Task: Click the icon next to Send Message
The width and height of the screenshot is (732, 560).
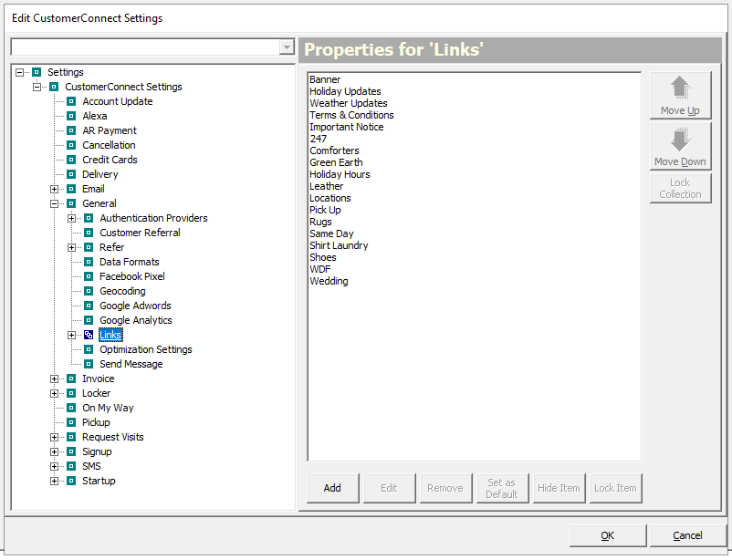Action: [89, 364]
